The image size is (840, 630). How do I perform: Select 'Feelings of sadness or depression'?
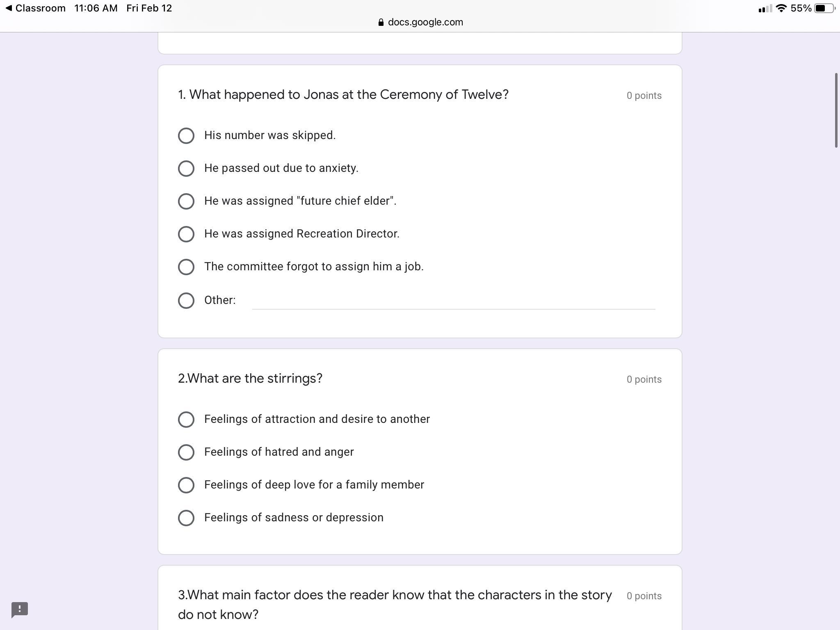[x=186, y=518]
